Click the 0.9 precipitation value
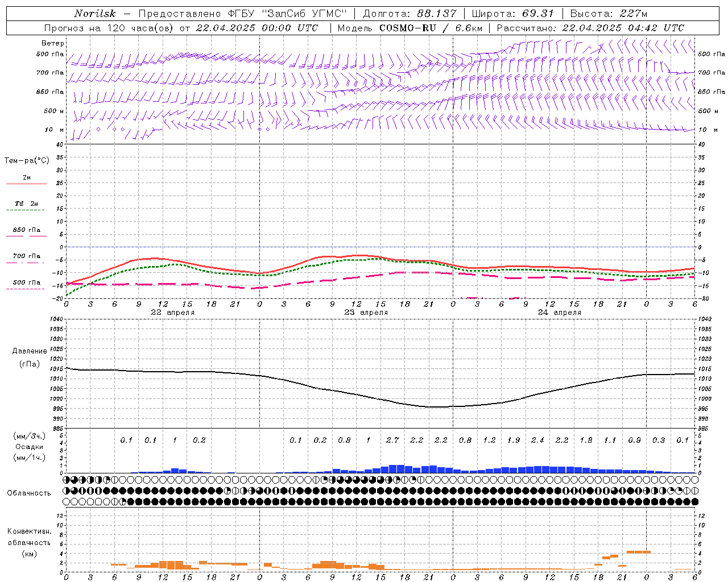 click(634, 440)
